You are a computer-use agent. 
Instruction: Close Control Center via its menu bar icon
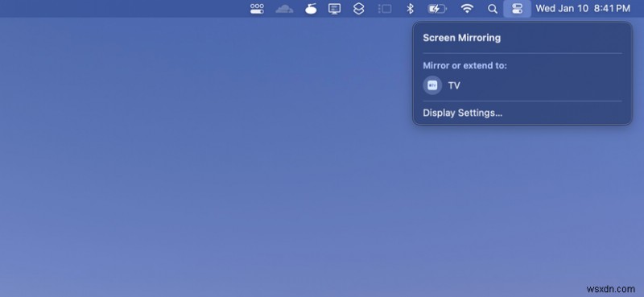pyautogui.click(x=517, y=9)
